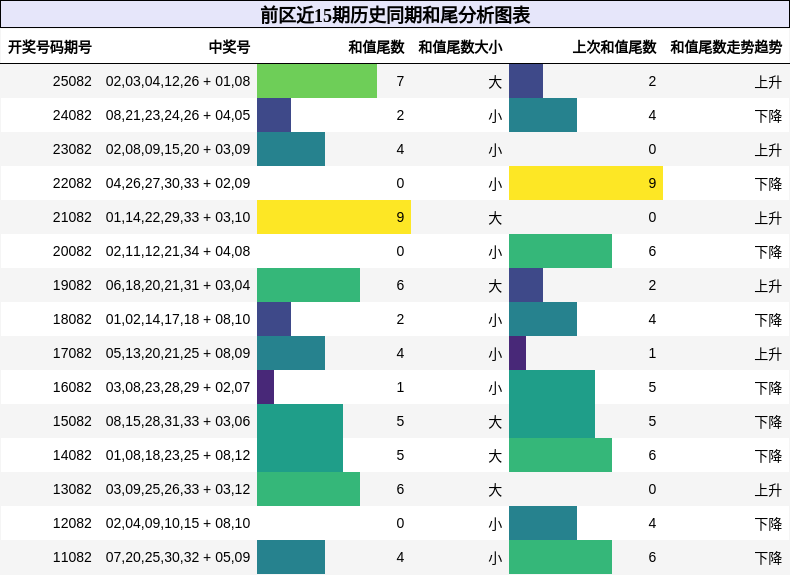Click 大 size cell in row 14082
The width and height of the screenshot is (790, 575).
495,456
